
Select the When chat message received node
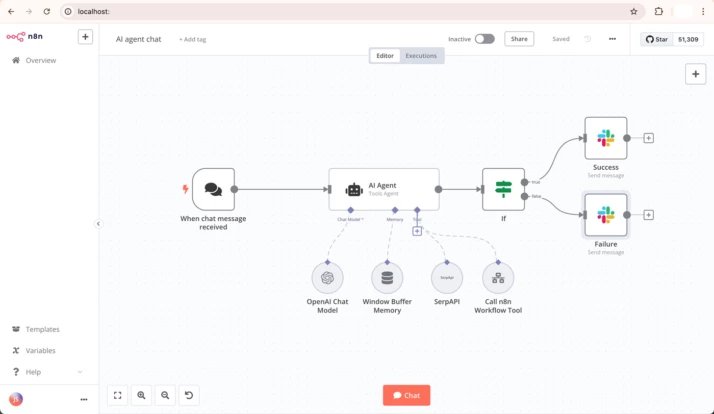click(x=213, y=189)
